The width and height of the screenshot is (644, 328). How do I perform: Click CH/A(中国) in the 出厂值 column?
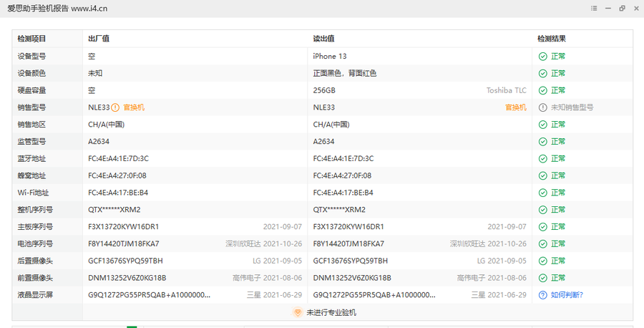click(x=106, y=125)
